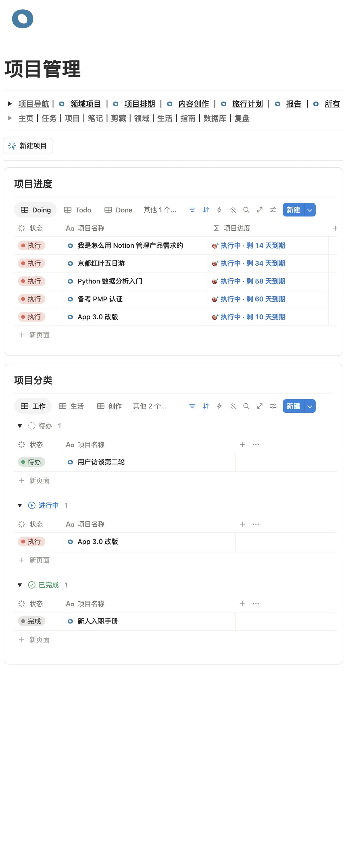
Task: Click sparkle AI icon in 项目进度 toolbar
Action: (x=233, y=210)
